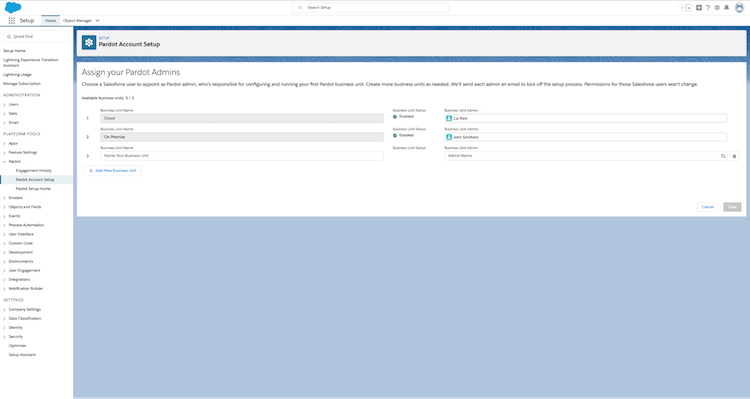
Task: Click Add New Business Unit
Action: 112,170
